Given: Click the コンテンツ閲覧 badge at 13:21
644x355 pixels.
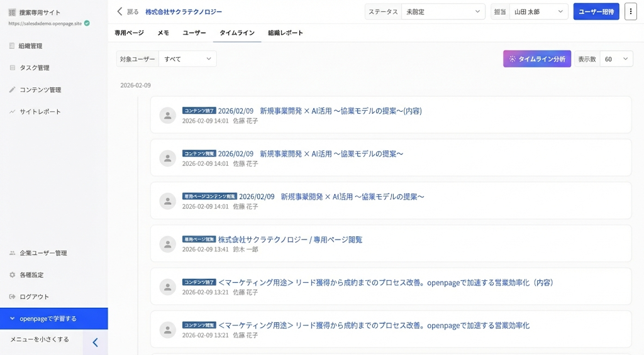Looking at the screenshot, I should coord(199,325).
